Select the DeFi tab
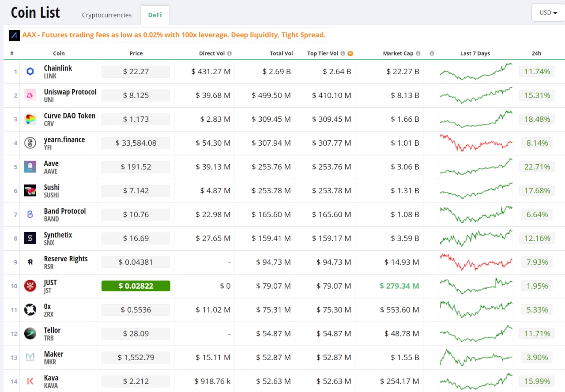Image resolution: width=565 pixels, height=392 pixels. 155,15
